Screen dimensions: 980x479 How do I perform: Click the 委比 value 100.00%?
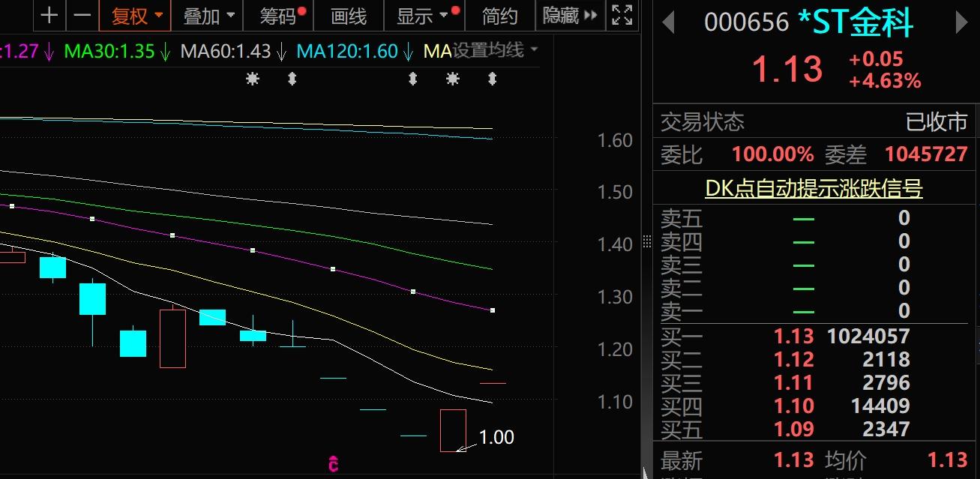[773, 154]
